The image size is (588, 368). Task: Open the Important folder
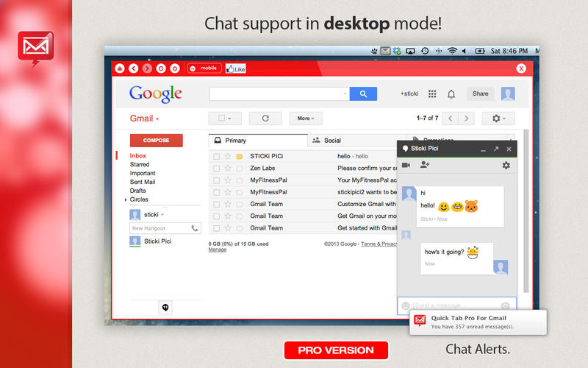click(x=143, y=173)
